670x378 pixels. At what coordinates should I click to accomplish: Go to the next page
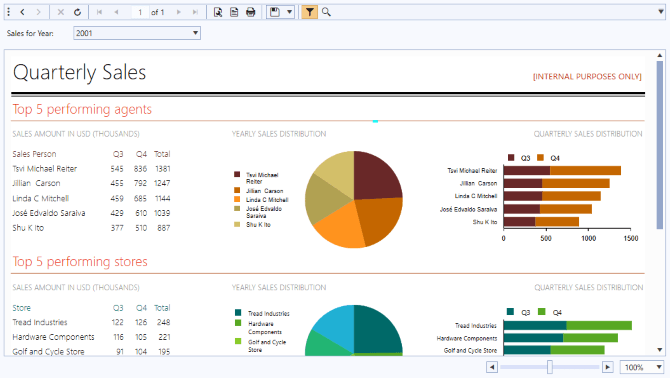click(x=179, y=12)
